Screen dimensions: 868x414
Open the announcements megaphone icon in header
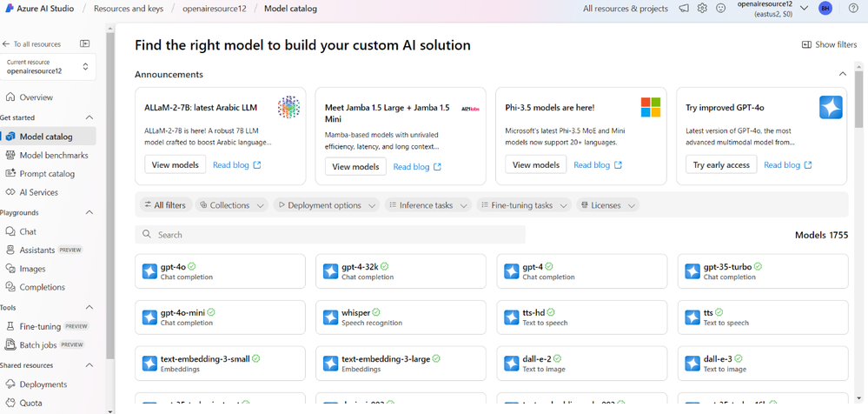(684, 9)
